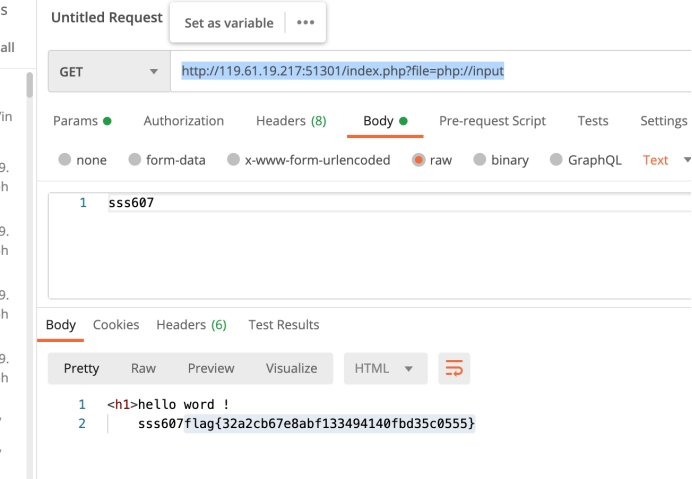
Task: Open the response Headers (6) tab
Action: click(192, 325)
